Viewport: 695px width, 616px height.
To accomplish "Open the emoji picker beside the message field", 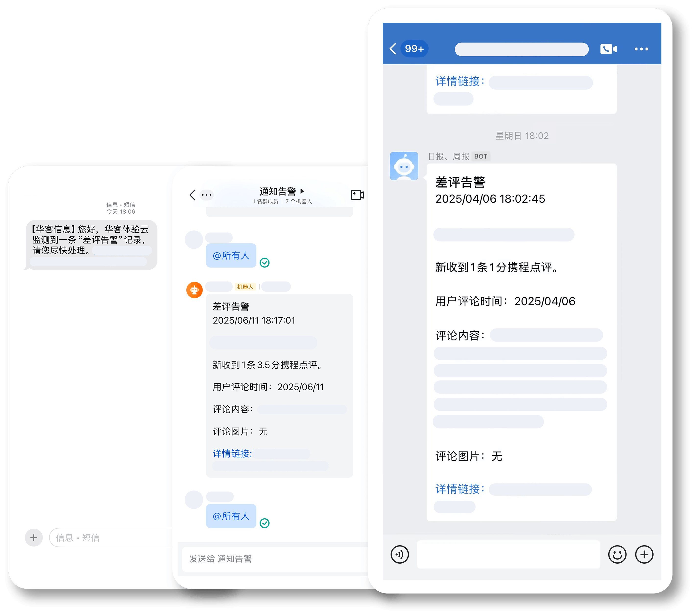I will coord(617,555).
